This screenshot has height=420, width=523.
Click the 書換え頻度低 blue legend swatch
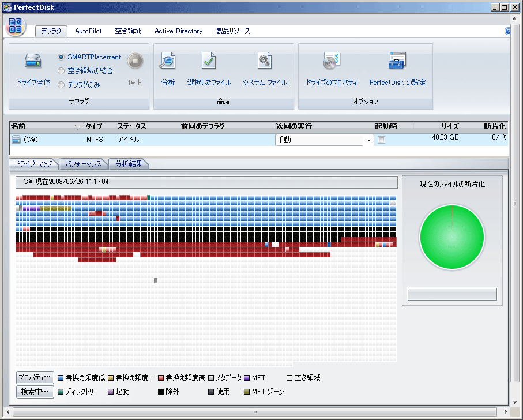coord(61,378)
